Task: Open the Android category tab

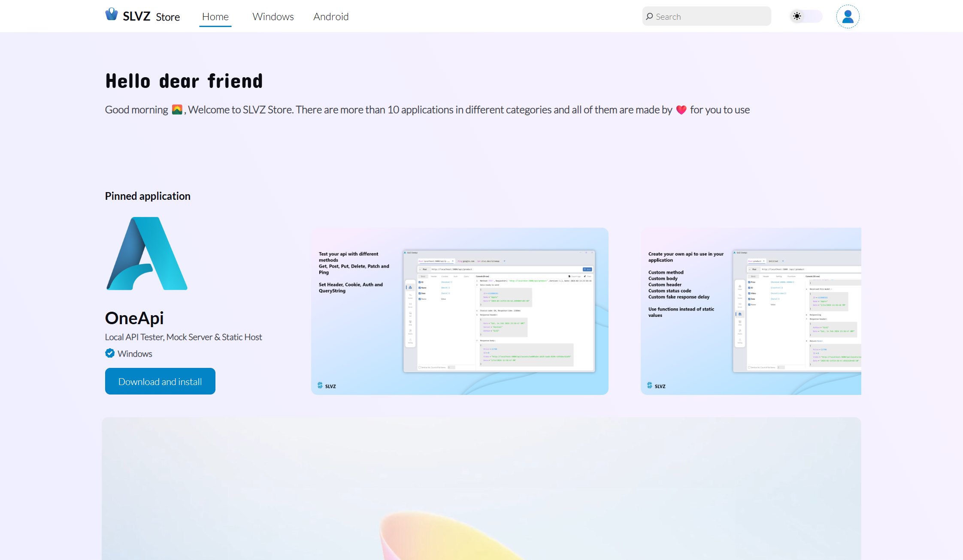Action: 331,17
